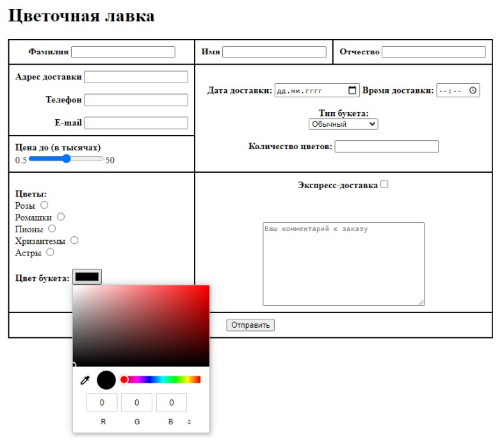Select the Астры radio button
The height and width of the screenshot is (441, 504).
50,252
